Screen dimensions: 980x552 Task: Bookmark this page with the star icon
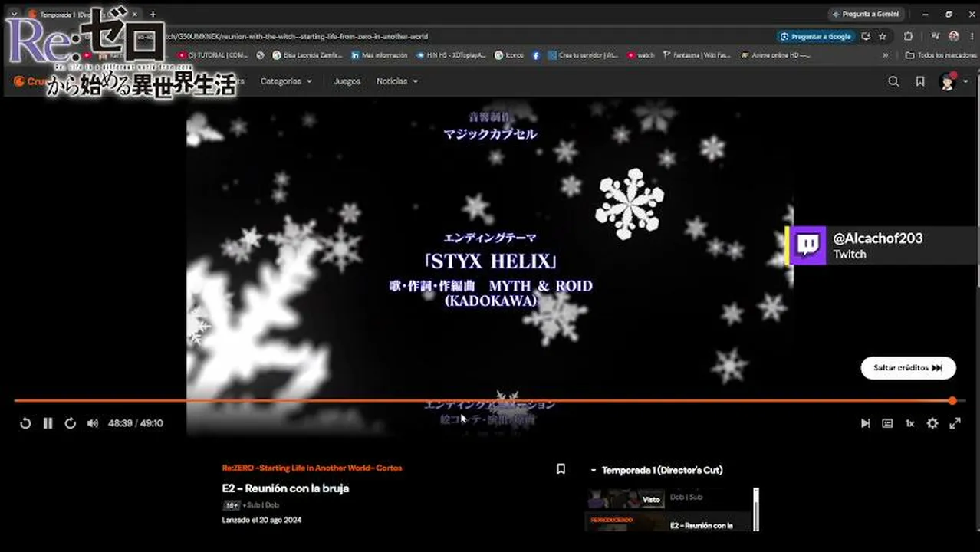click(883, 36)
